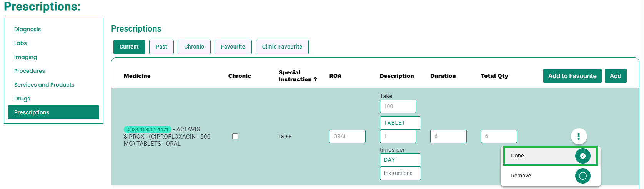Switch to the Past prescriptions tab
The image size is (644, 189).
[161, 47]
